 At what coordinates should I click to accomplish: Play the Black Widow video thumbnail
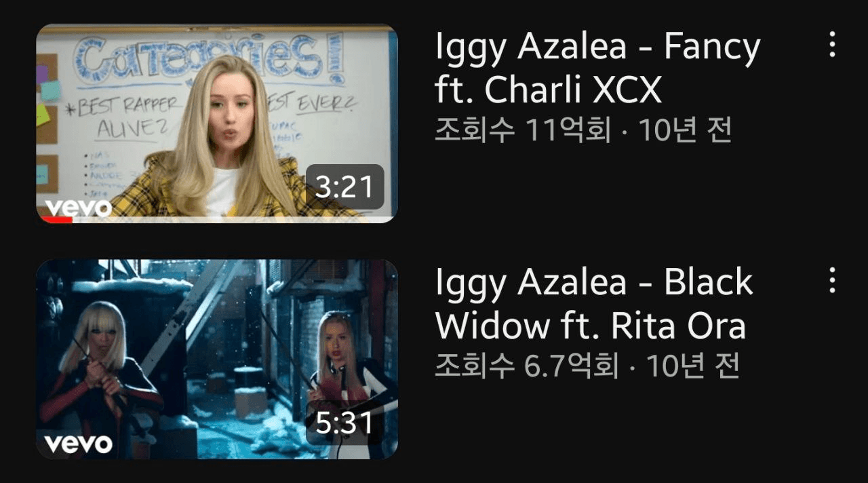pyautogui.click(x=217, y=360)
